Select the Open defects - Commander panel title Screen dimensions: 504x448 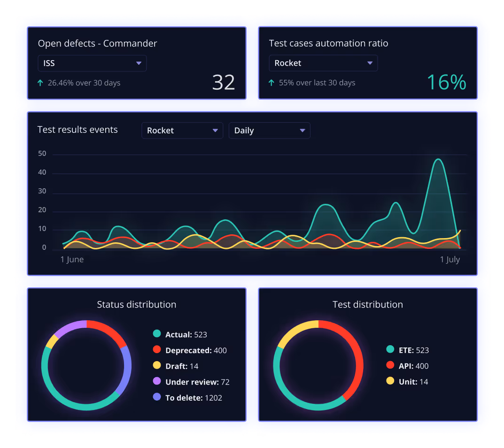coord(97,44)
